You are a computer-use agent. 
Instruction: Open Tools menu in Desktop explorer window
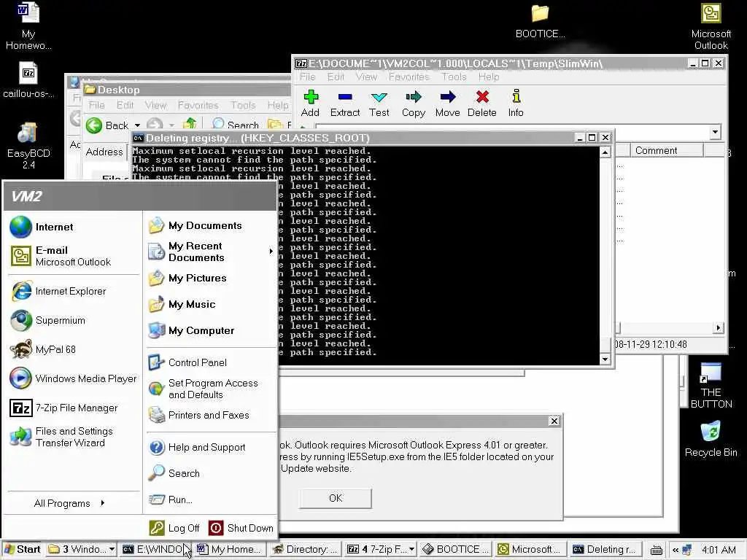tap(244, 105)
